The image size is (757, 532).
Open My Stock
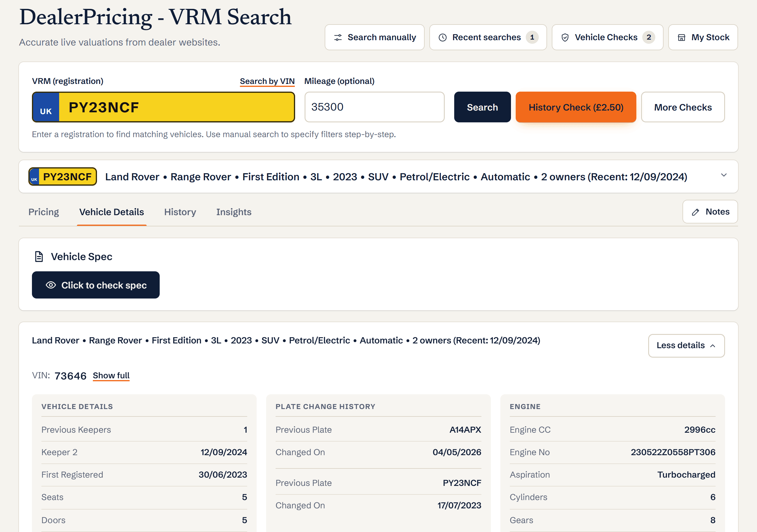coord(703,37)
